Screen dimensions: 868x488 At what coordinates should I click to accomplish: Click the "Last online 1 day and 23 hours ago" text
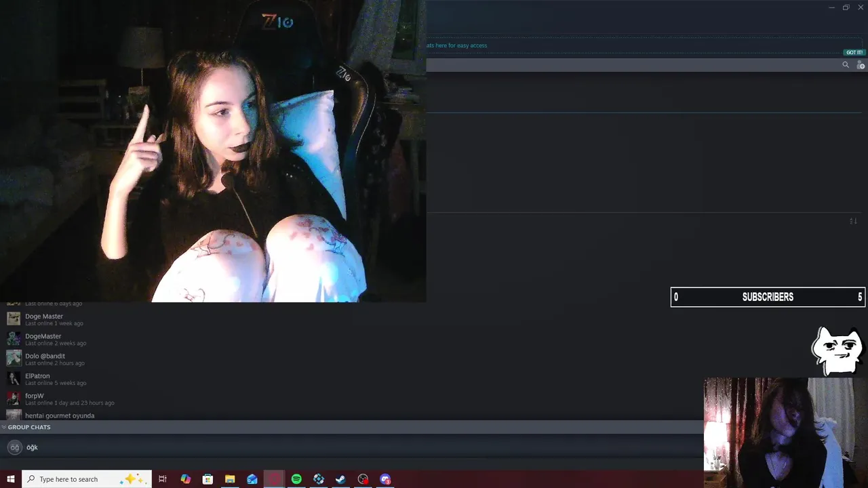coord(70,403)
